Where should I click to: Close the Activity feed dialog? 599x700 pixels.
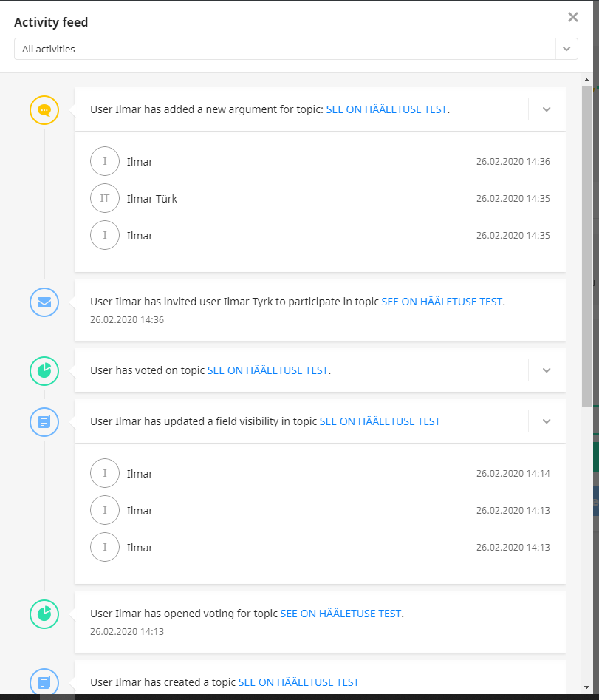[x=572, y=17]
